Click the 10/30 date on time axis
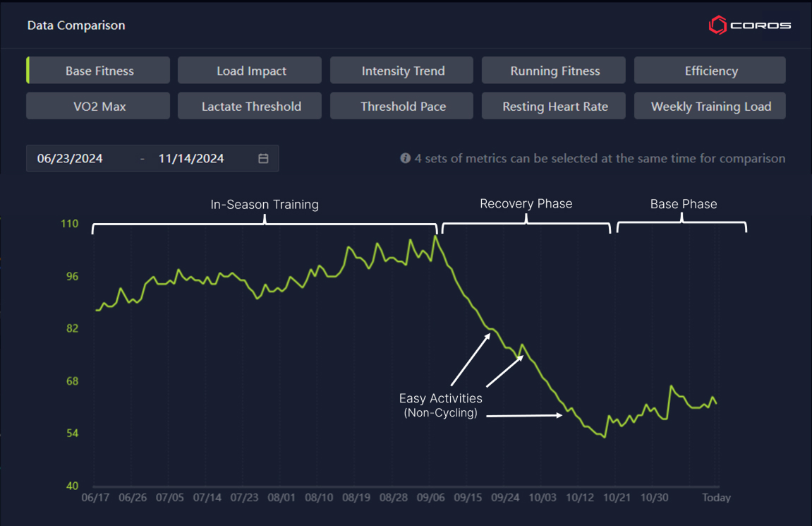Image resolution: width=812 pixels, height=526 pixels. tap(655, 498)
